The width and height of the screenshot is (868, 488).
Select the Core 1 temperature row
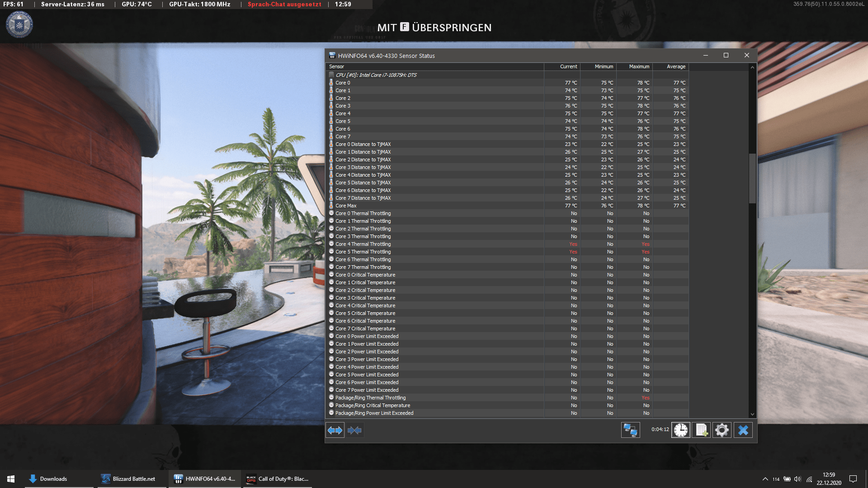click(x=507, y=90)
